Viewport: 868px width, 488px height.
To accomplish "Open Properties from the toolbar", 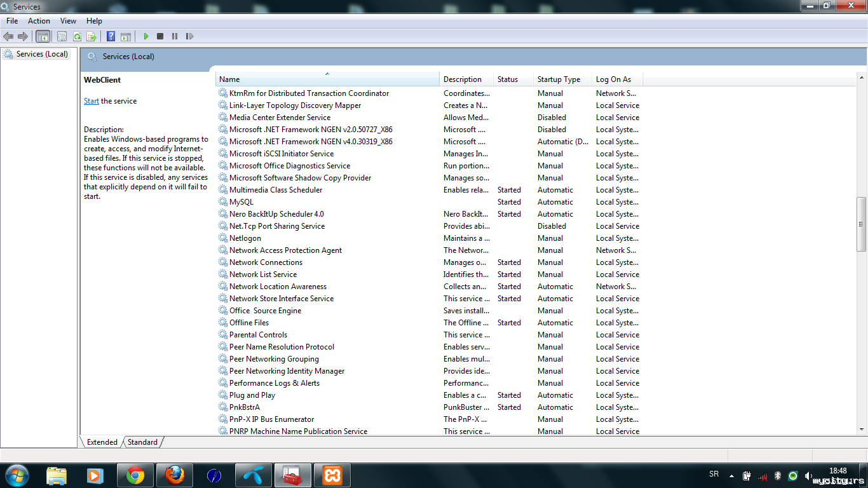I will (x=62, y=36).
